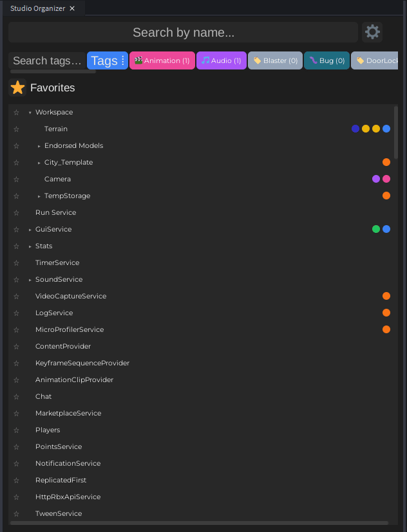Star the Run Service row
Viewport: 407px width, 532px height.
(17, 213)
